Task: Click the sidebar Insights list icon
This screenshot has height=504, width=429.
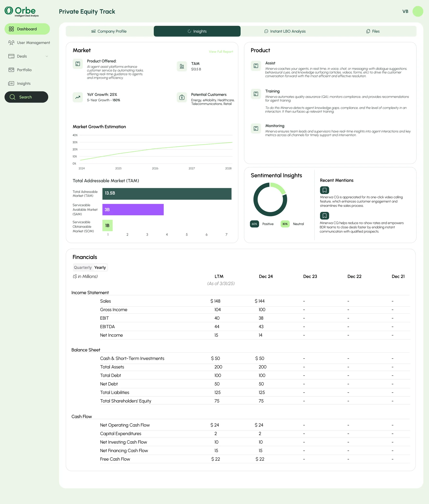Action: (x=11, y=83)
